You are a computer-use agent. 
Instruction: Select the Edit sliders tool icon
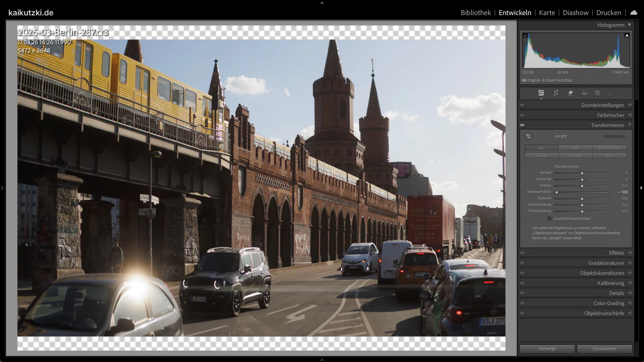[x=541, y=93]
